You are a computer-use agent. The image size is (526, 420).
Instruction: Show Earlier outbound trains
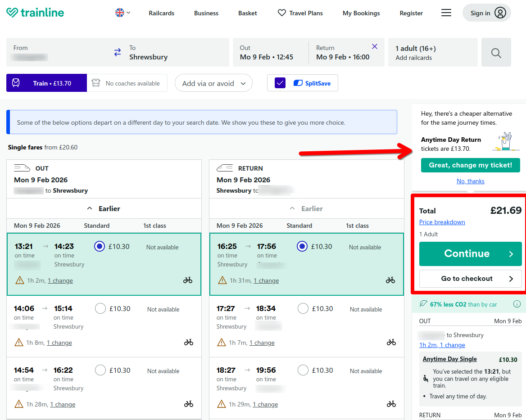point(104,208)
